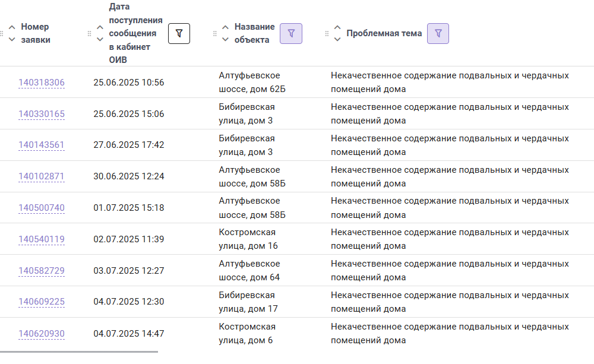594x364 pixels.
Task: Open request 140318306
Action: [x=42, y=83]
